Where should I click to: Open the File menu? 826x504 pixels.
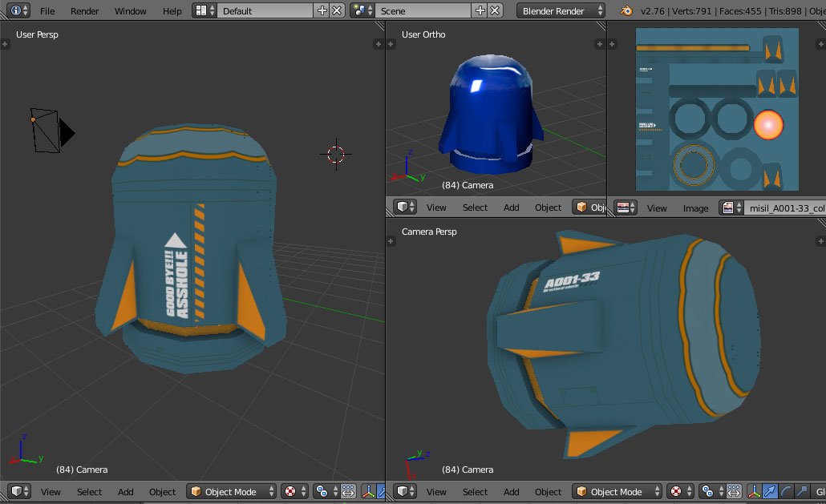[x=47, y=11]
